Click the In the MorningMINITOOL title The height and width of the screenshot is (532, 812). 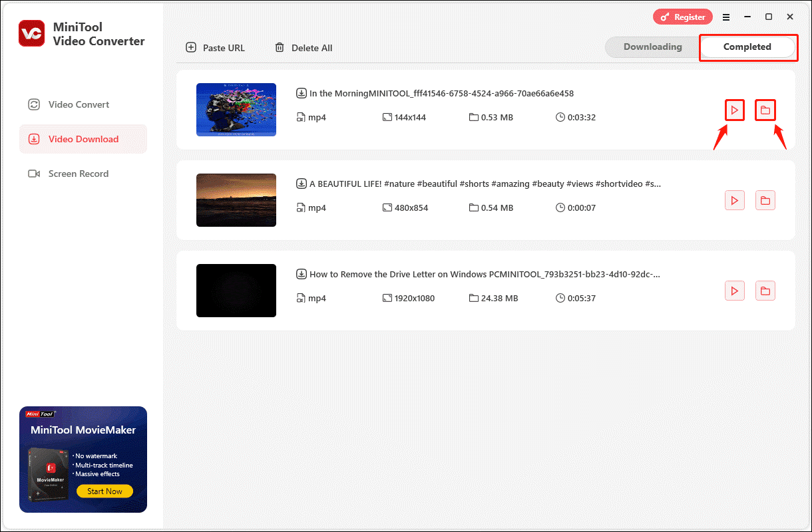point(441,94)
